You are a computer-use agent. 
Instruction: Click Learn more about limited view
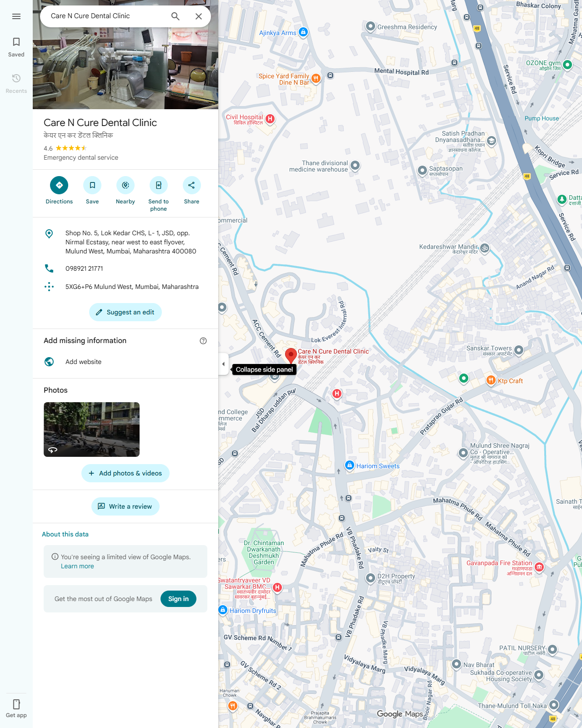77,566
